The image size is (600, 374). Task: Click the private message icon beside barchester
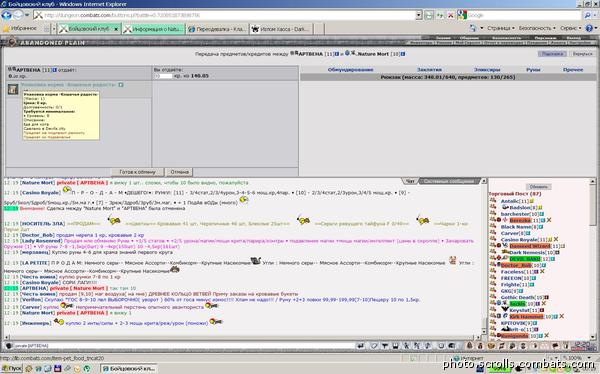click(x=493, y=214)
